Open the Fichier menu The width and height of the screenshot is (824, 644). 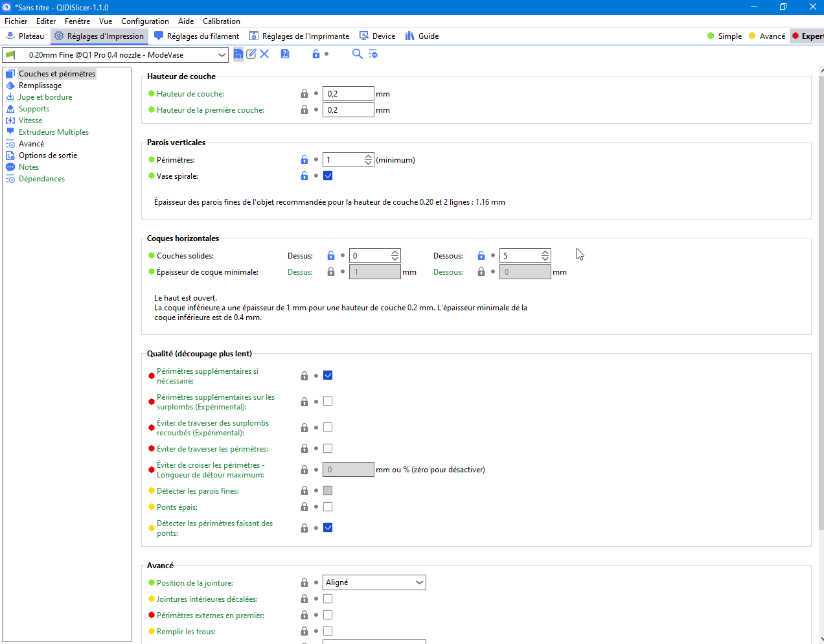(x=16, y=21)
